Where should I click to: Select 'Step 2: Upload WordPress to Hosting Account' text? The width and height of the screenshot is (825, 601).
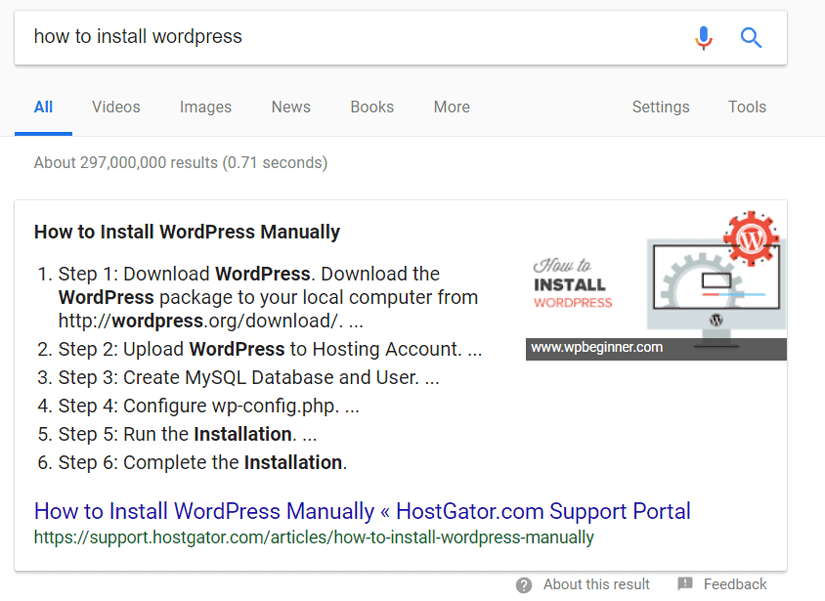click(259, 349)
